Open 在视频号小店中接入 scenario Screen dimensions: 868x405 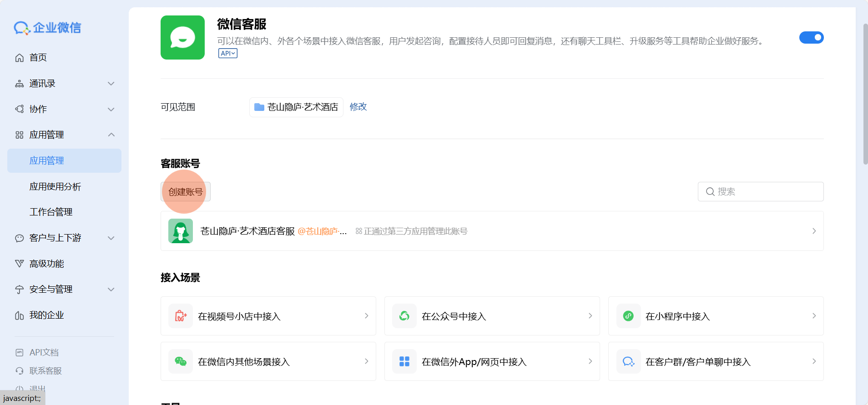tap(268, 316)
